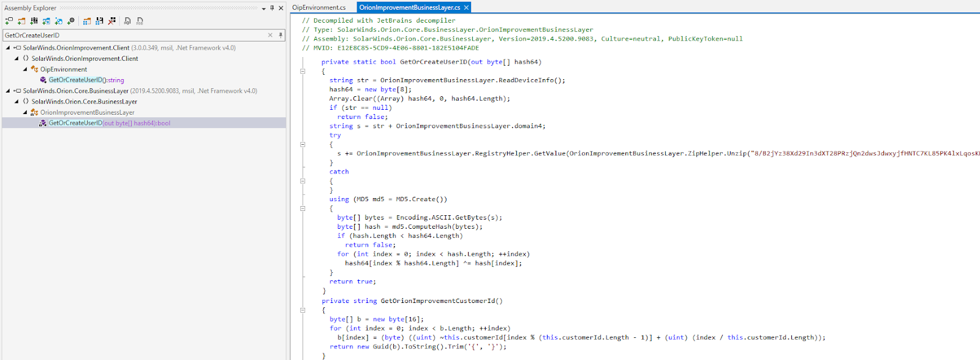The image size is (980, 360).
Task: Click the assembly icon beside SolarWinds.Orion.Core.BusinessLayer (2019.4.5200.9083)
Action: [18, 91]
